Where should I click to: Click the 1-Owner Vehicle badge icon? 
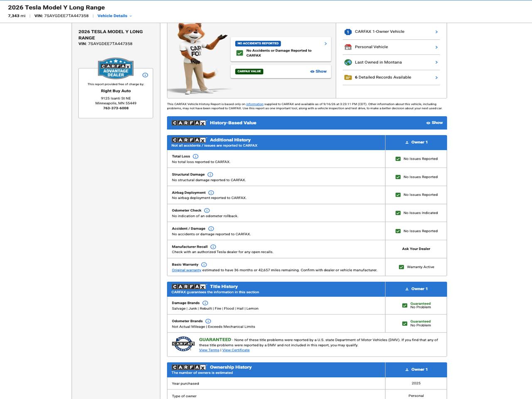point(348,32)
